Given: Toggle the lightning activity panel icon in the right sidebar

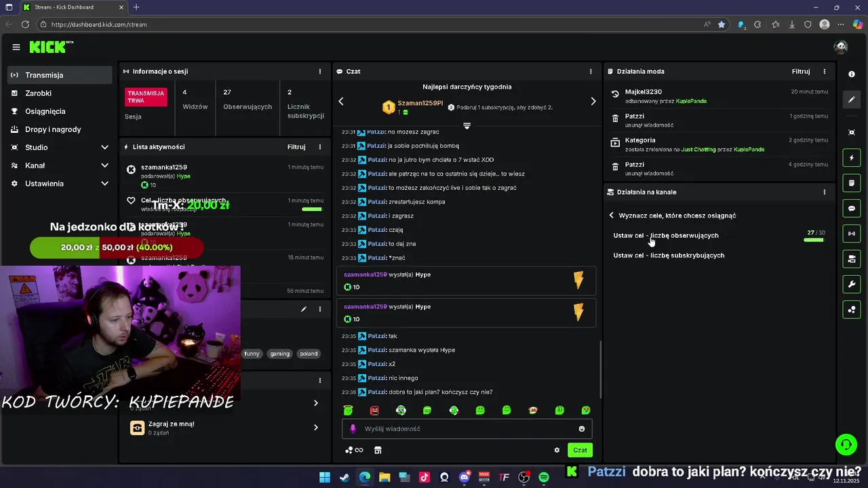Looking at the screenshot, I should [852, 158].
